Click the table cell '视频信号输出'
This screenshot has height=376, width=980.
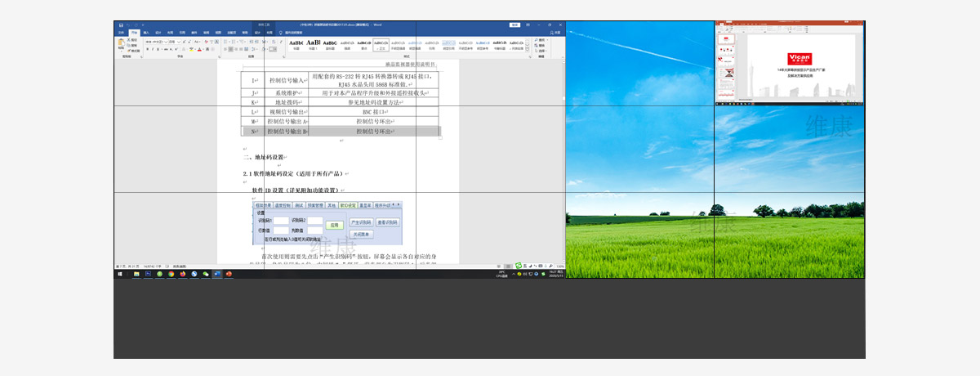pyautogui.click(x=287, y=112)
